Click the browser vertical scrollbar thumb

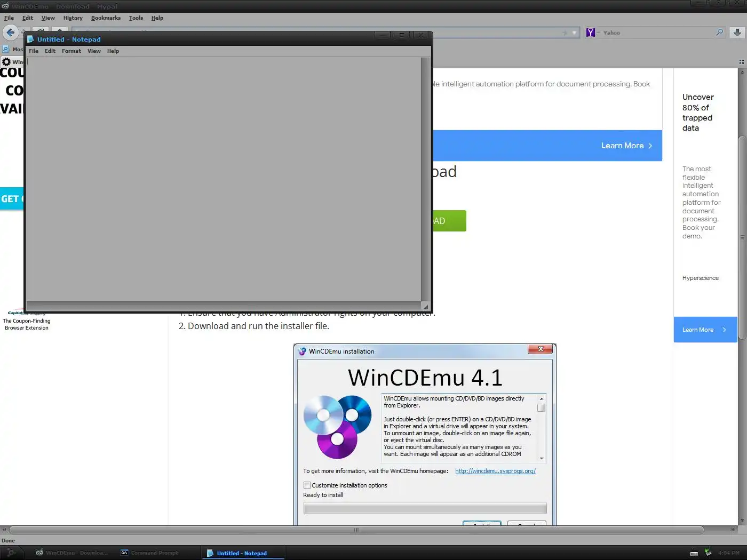742,238
